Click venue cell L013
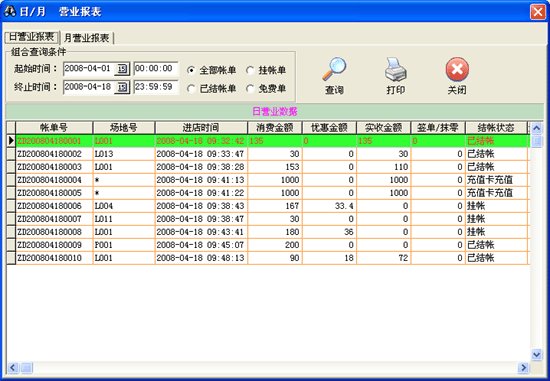The width and height of the screenshot is (550, 381). coord(124,154)
